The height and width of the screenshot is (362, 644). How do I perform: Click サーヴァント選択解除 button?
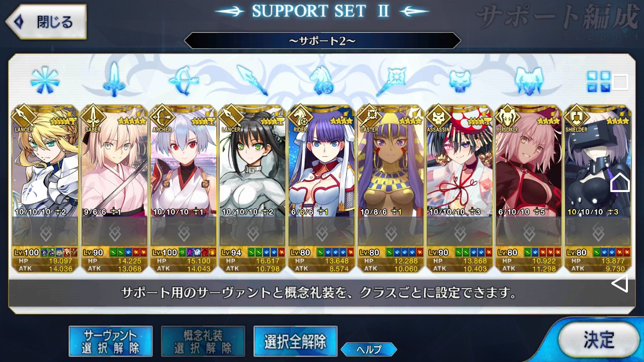pyautogui.click(x=111, y=341)
